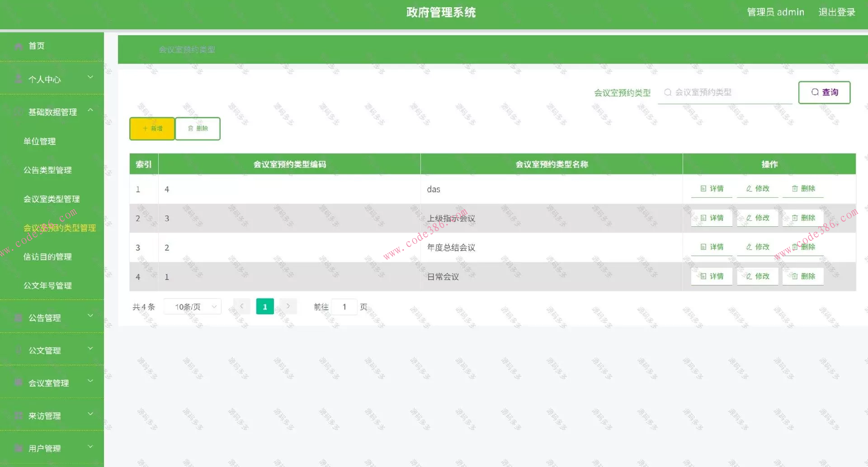Open the 10条/页 page size dropdown
868x467 pixels.
(x=192, y=306)
